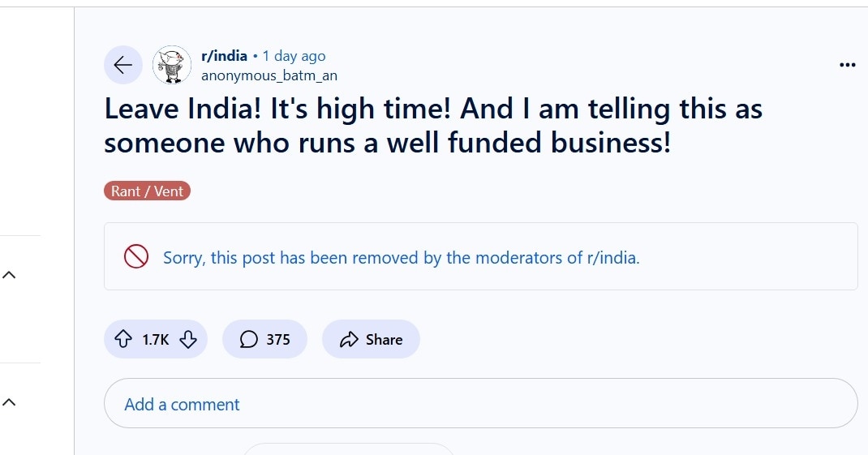
Task: Downvote the Leave India post
Action: 188,339
